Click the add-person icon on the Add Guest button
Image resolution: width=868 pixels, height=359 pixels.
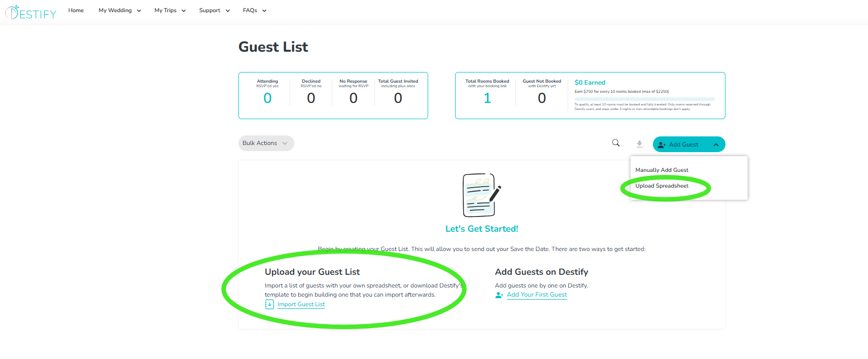tap(661, 144)
